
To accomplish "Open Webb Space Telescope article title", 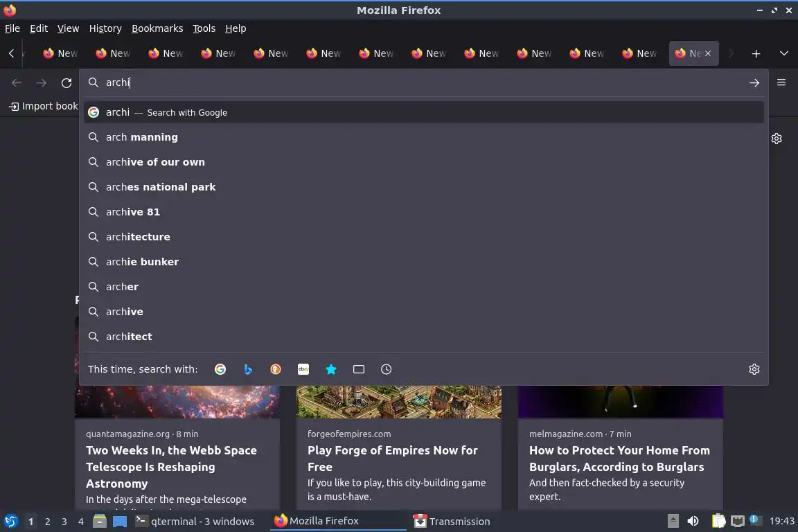I will click(171, 467).
